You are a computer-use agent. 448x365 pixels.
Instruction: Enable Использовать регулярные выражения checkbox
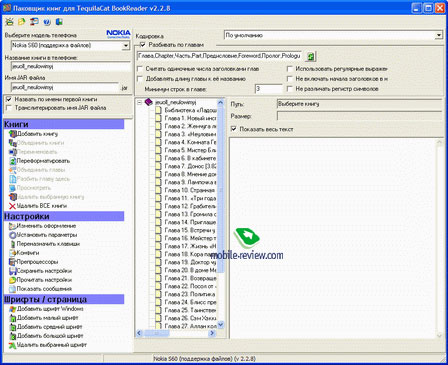coord(290,69)
